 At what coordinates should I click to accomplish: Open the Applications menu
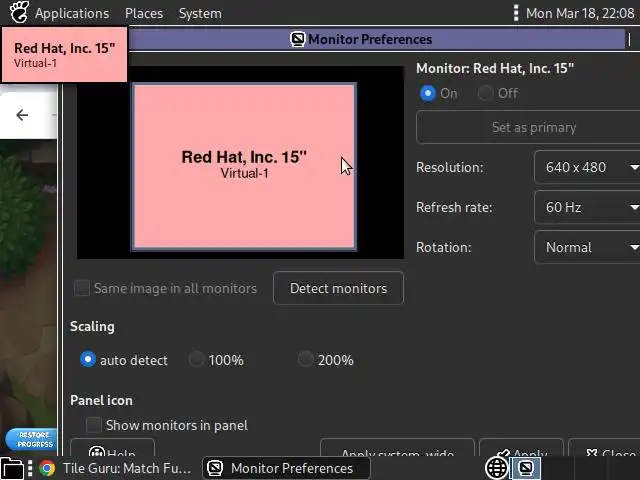[x=72, y=13]
